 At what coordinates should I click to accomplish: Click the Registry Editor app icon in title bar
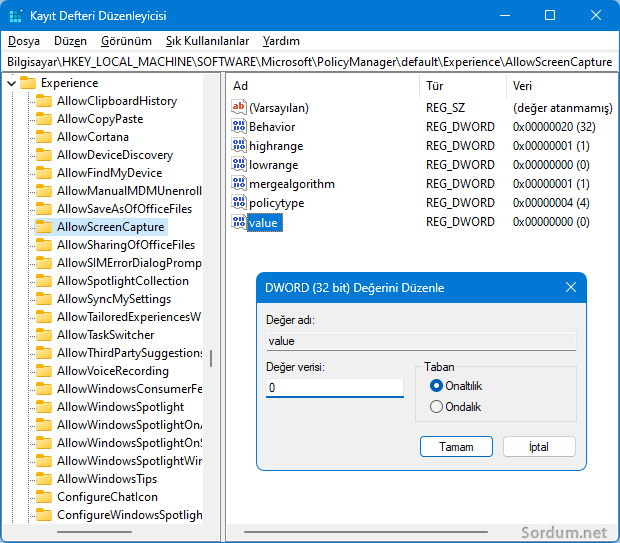(x=16, y=16)
